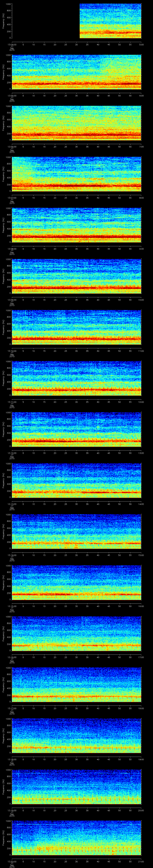Click the 13:11:00 start time label
The image size is (153, 868).
click(12, 402)
